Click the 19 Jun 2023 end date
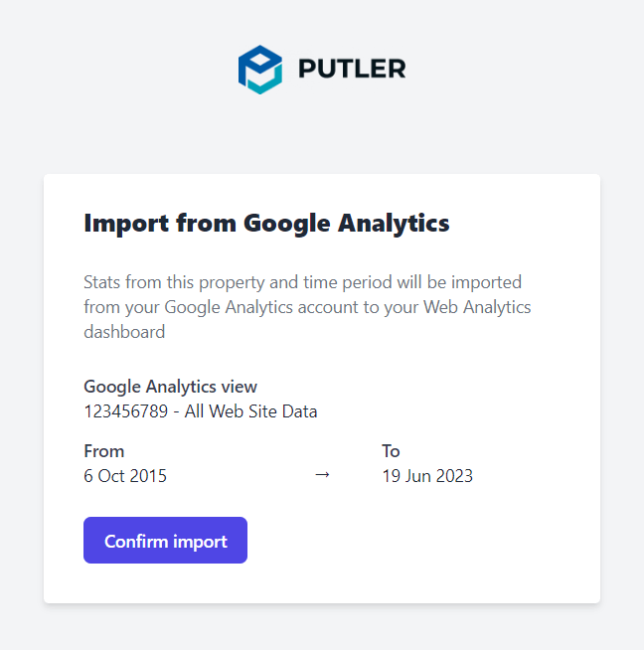 tap(427, 476)
